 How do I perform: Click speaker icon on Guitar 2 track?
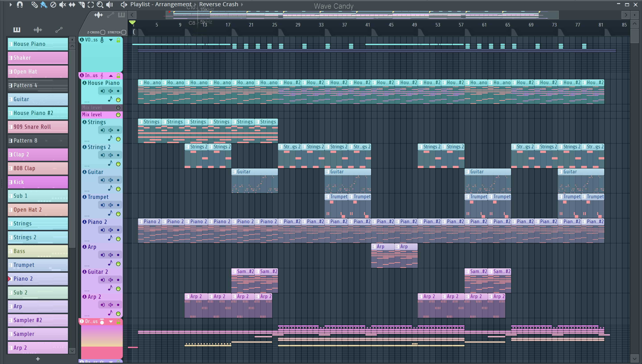[x=111, y=280]
